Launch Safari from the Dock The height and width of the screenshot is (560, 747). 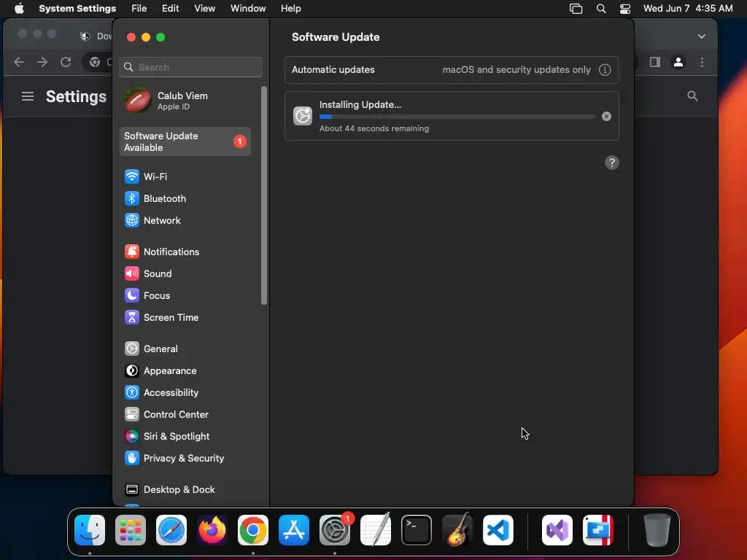coord(171,530)
